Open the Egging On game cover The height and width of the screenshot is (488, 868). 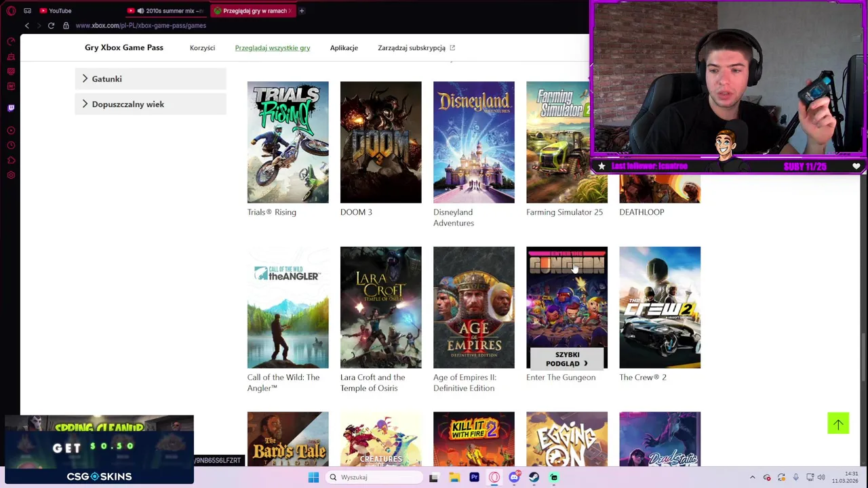[x=567, y=439]
